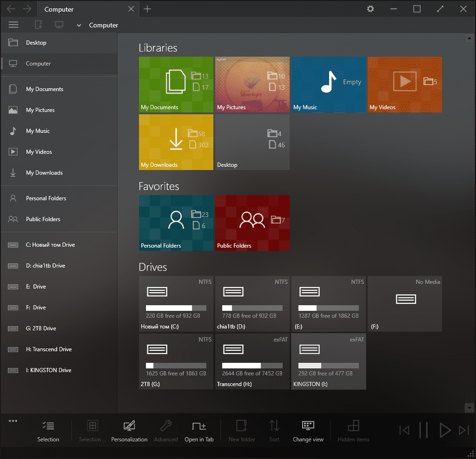Toggle fullscreen with diagonal arrows icon
Image resolution: width=476 pixels, height=459 pixels.
(x=440, y=9)
